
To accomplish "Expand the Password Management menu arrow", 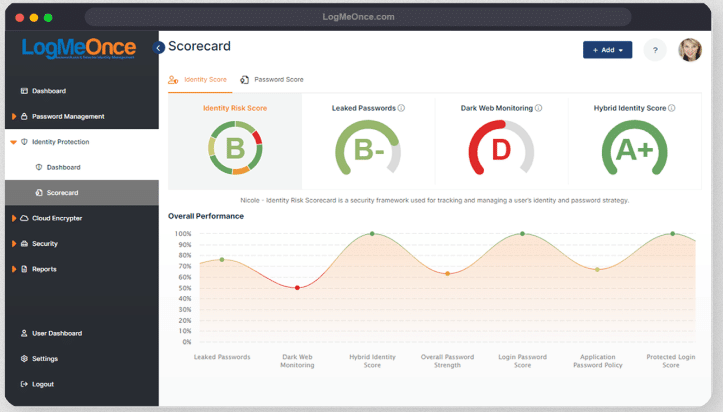I will [x=14, y=116].
